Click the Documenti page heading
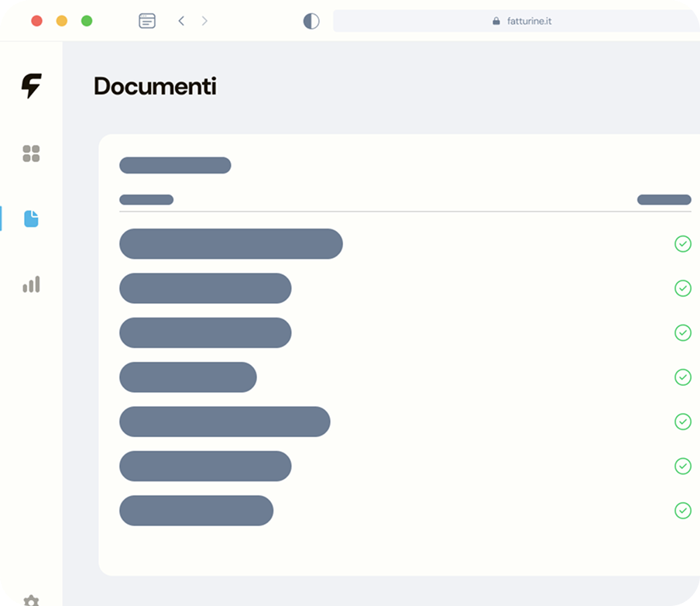Screen dimensions: 700x606 coord(155,86)
